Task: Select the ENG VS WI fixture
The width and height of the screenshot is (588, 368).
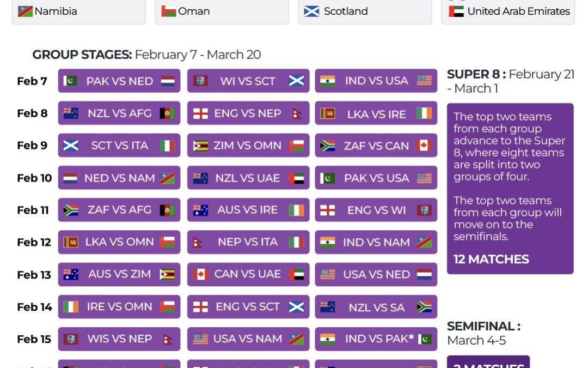Action: (x=376, y=210)
